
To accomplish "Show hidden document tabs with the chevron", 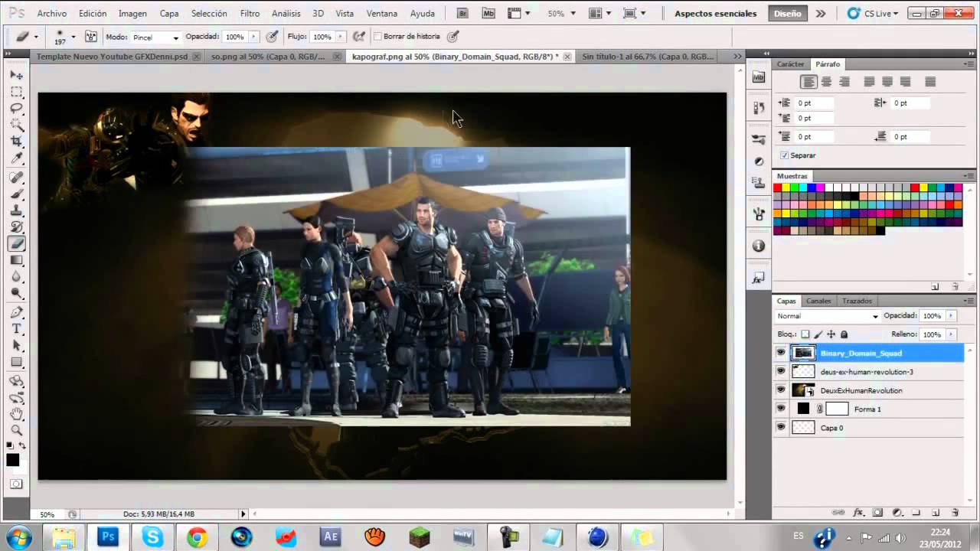I will point(738,57).
